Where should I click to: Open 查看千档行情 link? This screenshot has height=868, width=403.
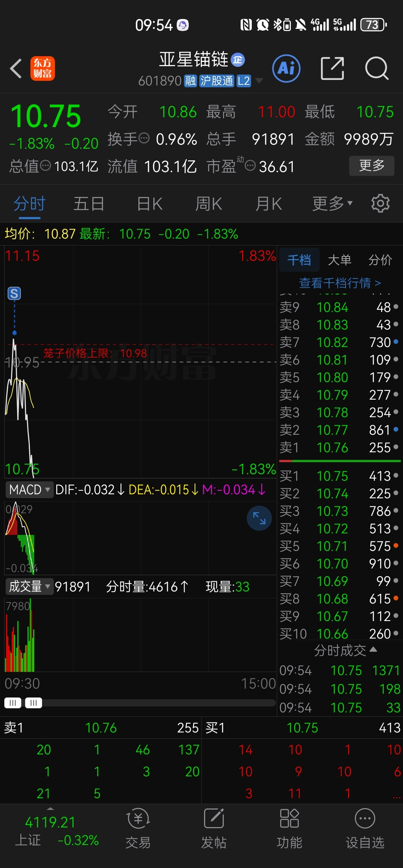(x=340, y=283)
